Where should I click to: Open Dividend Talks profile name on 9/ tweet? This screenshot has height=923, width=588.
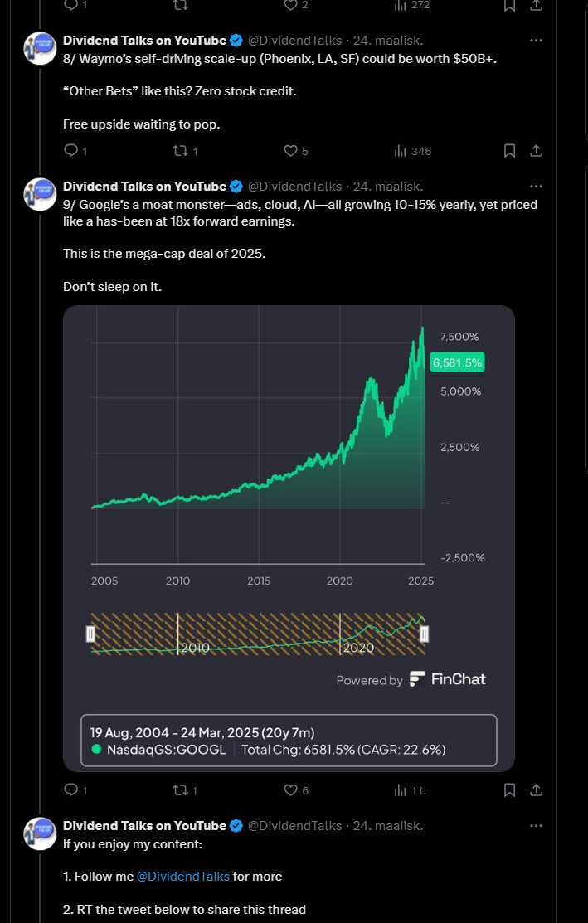pos(145,187)
